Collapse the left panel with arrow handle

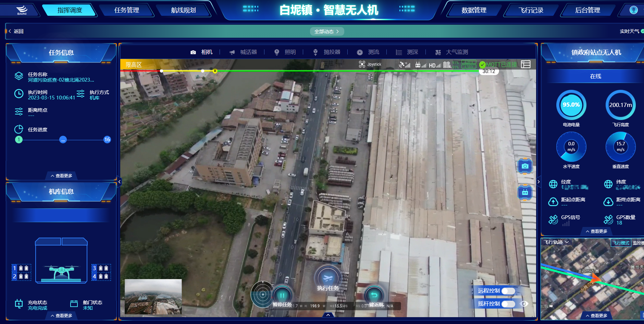tap(119, 182)
